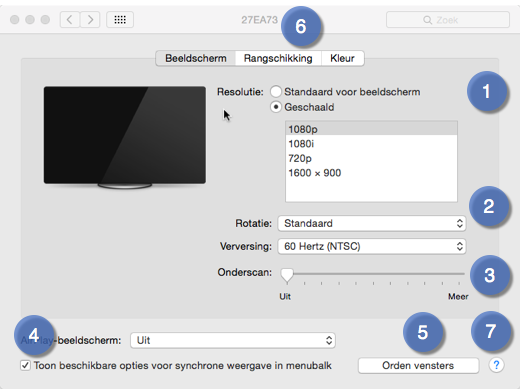Switch to the Kleur tab

342,58
